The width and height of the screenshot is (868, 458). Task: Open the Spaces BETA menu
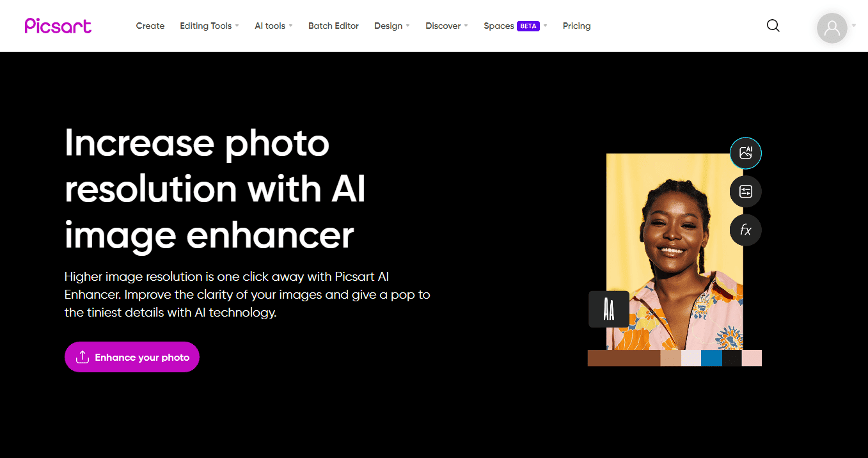click(x=516, y=26)
